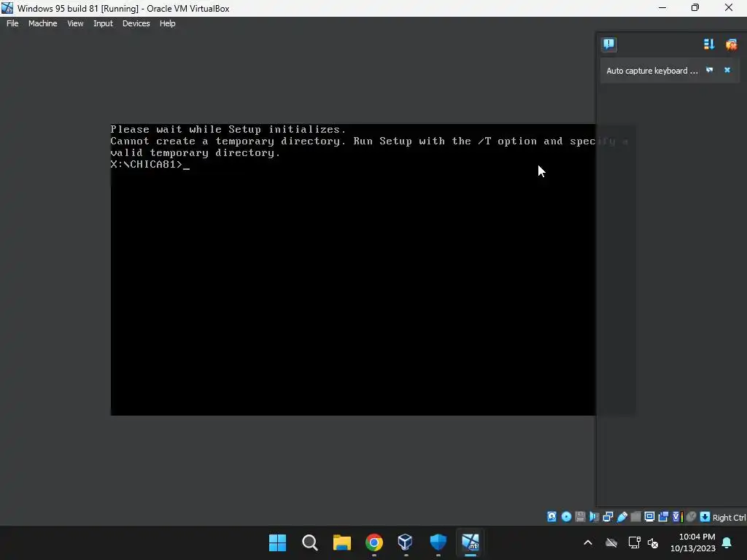Open Windows taskbar Search

pyautogui.click(x=309, y=542)
